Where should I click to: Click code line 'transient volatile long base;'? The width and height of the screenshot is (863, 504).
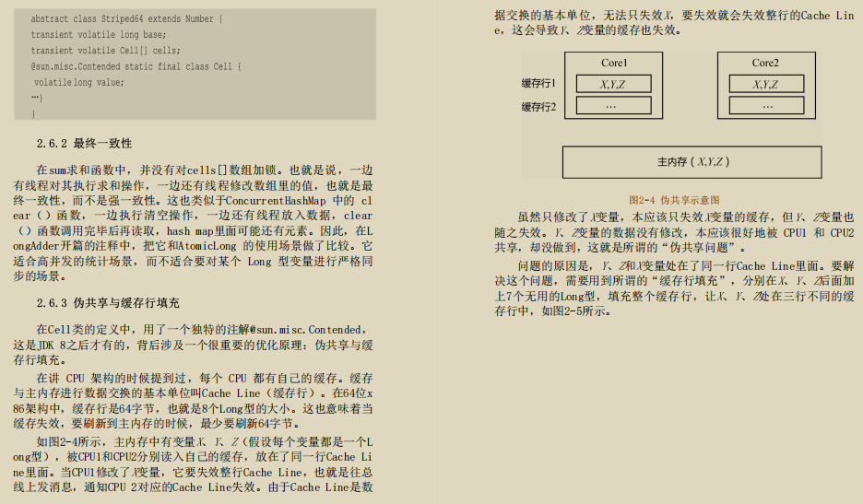pos(98,35)
